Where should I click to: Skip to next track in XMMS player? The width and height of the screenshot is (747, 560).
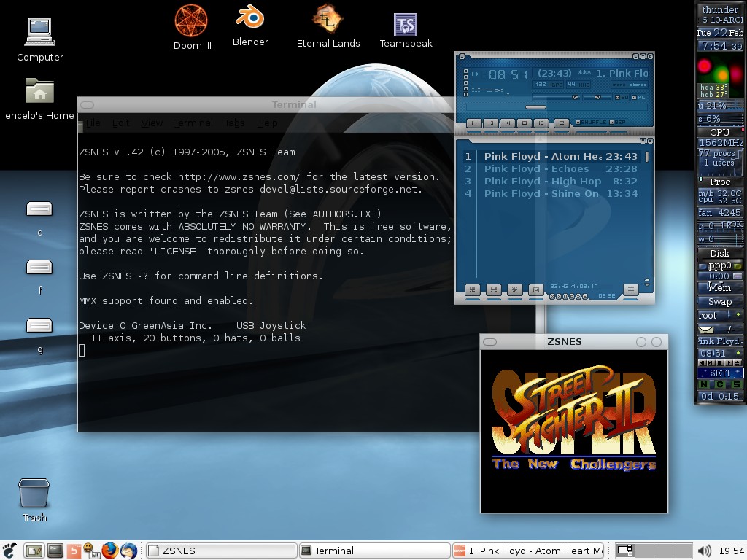[541, 122]
